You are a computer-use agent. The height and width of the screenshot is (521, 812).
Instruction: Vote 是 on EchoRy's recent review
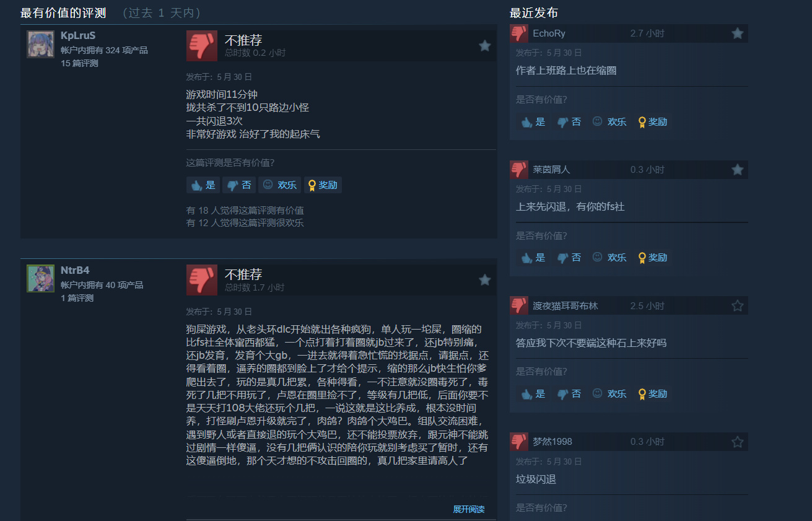pos(533,121)
